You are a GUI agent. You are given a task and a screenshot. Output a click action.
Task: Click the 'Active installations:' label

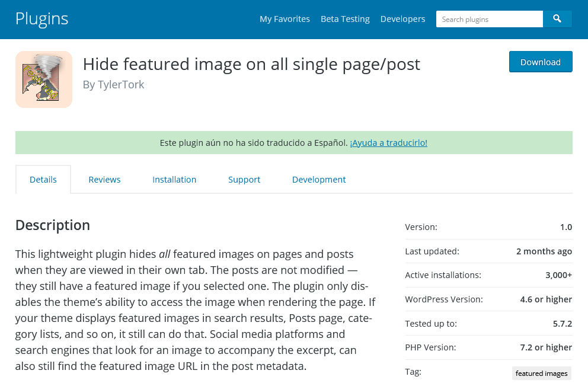(x=443, y=275)
